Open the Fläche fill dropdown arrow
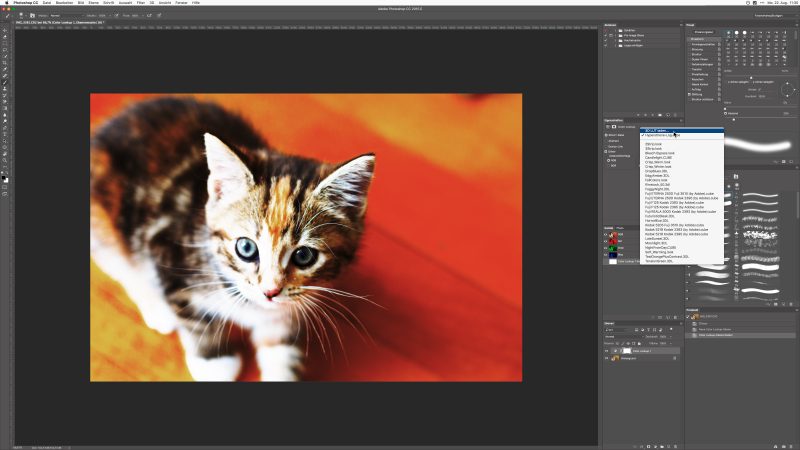 671,343
